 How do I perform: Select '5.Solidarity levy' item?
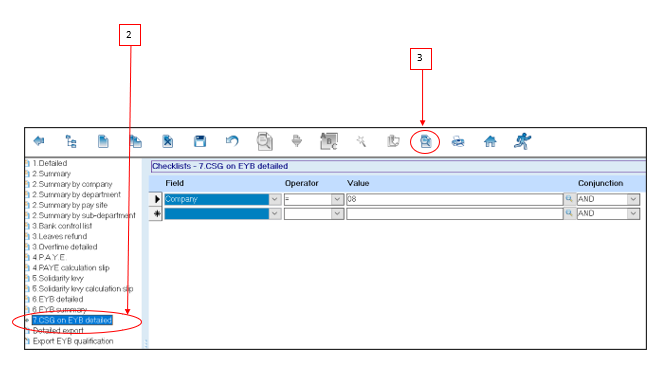[58, 278]
